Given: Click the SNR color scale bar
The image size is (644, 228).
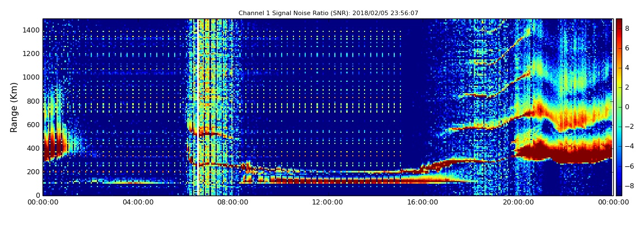Looking at the screenshot, I should tap(619, 107).
